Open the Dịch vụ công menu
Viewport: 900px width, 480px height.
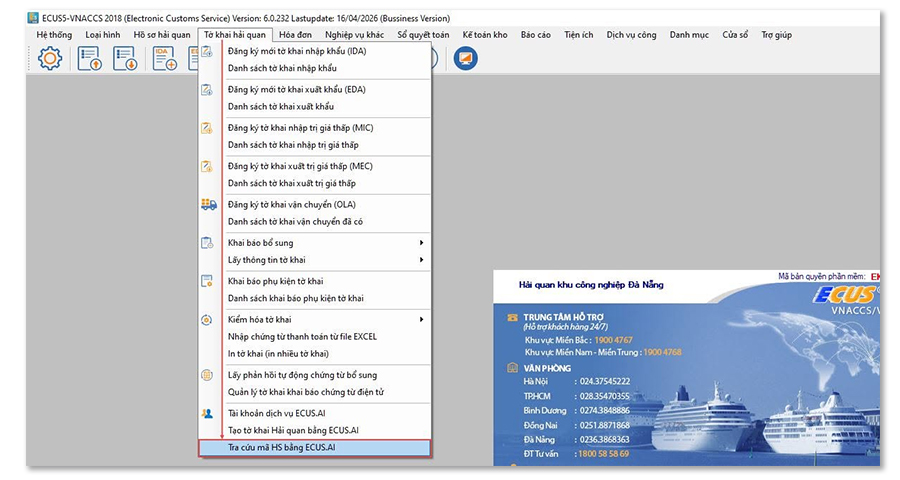[x=631, y=35]
